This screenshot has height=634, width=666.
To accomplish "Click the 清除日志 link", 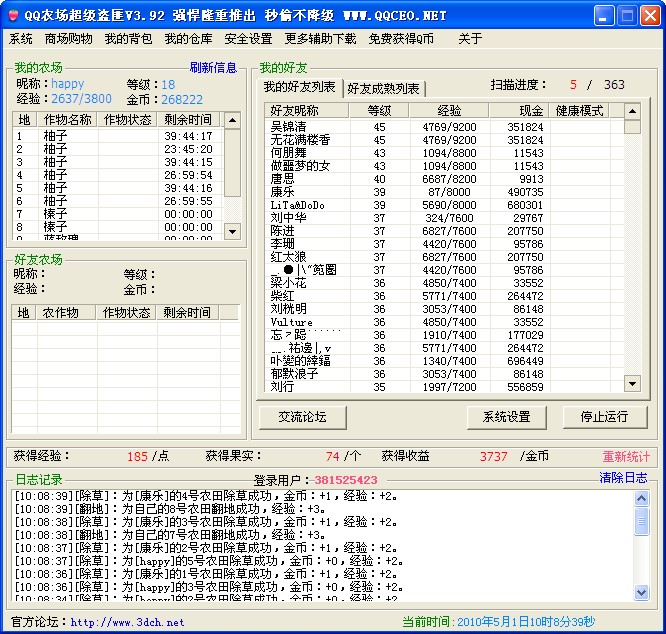I will 623,478.
